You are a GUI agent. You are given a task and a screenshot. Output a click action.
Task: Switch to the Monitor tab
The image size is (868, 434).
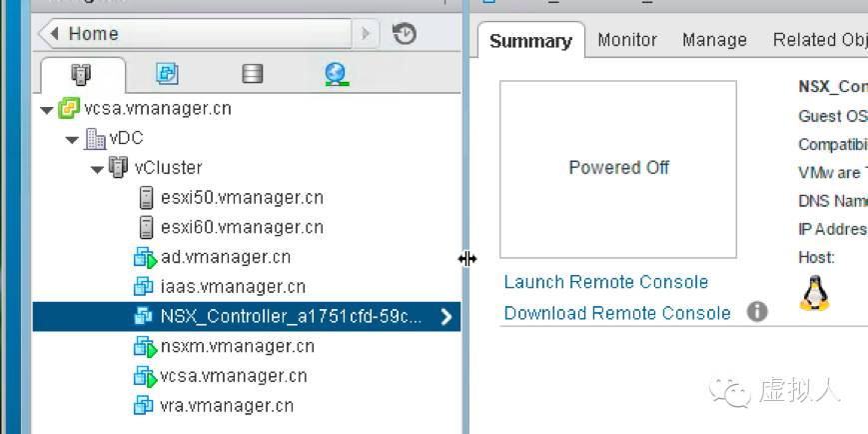tap(627, 40)
